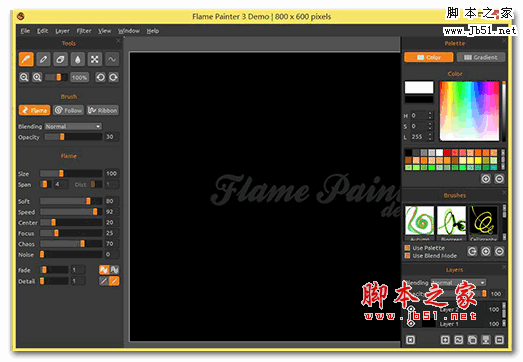Viewport: 523px width, 362px height.
Task: Click the Hue value stepper arrows
Action: [x=430, y=115]
